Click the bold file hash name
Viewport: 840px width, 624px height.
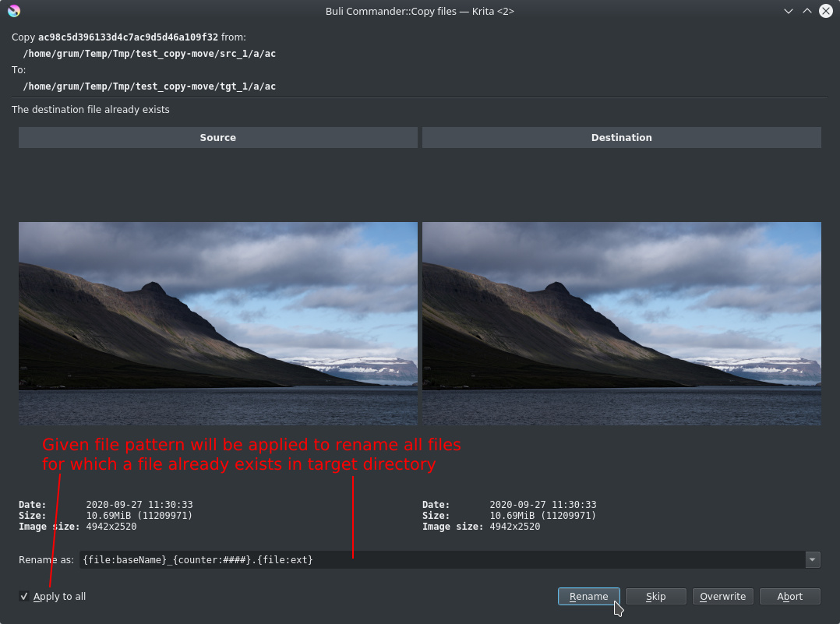(128, 37)
